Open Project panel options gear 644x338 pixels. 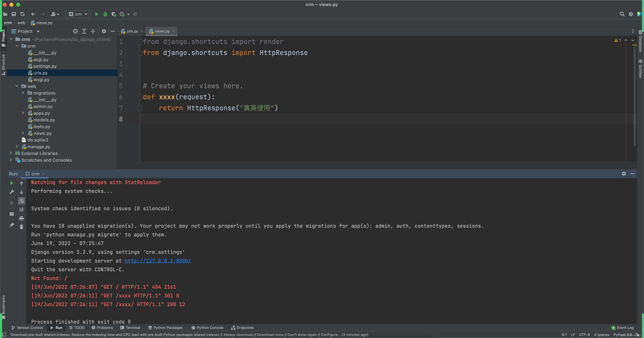(104, 31)
